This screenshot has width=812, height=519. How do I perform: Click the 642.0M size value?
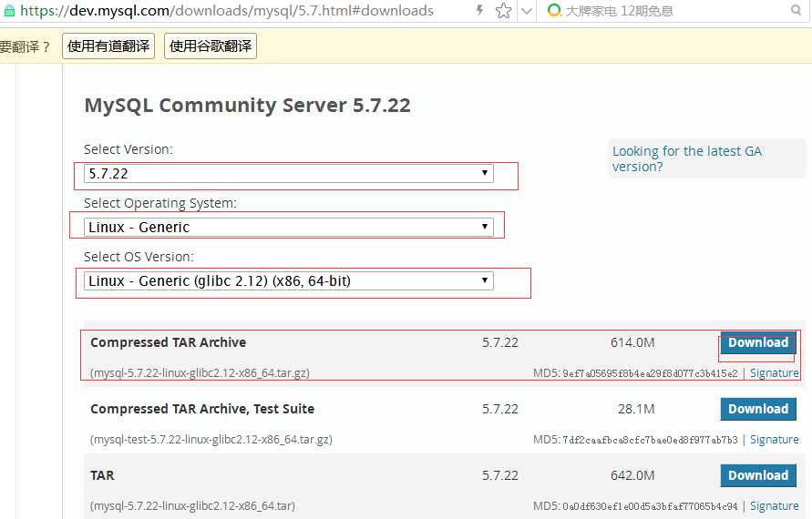[x=632, y=475]
